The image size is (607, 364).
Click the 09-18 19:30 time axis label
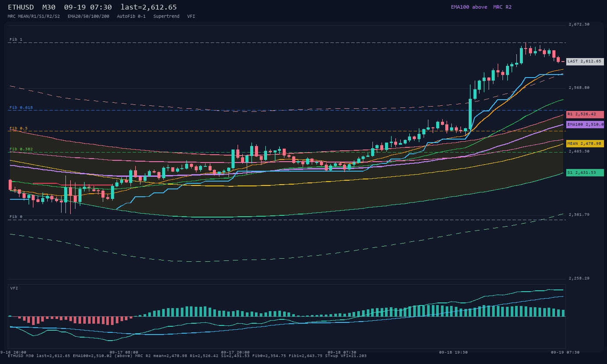[x=454, y=352]
